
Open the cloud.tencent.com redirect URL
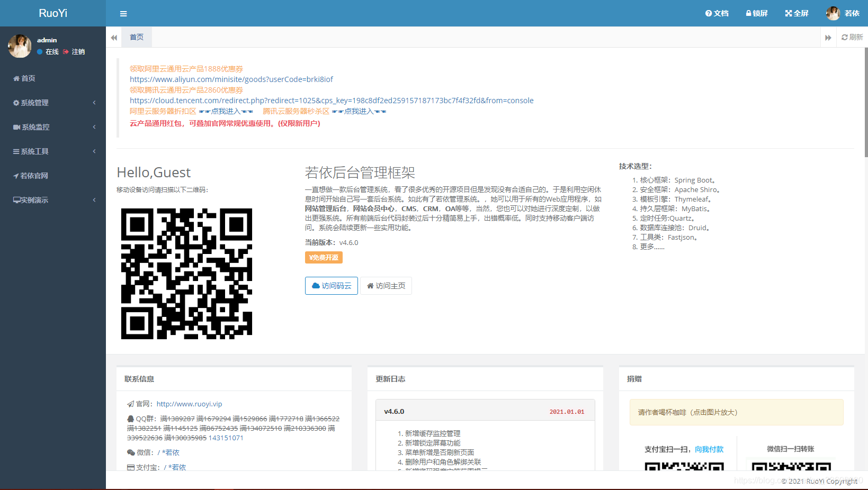coord(332,101)
